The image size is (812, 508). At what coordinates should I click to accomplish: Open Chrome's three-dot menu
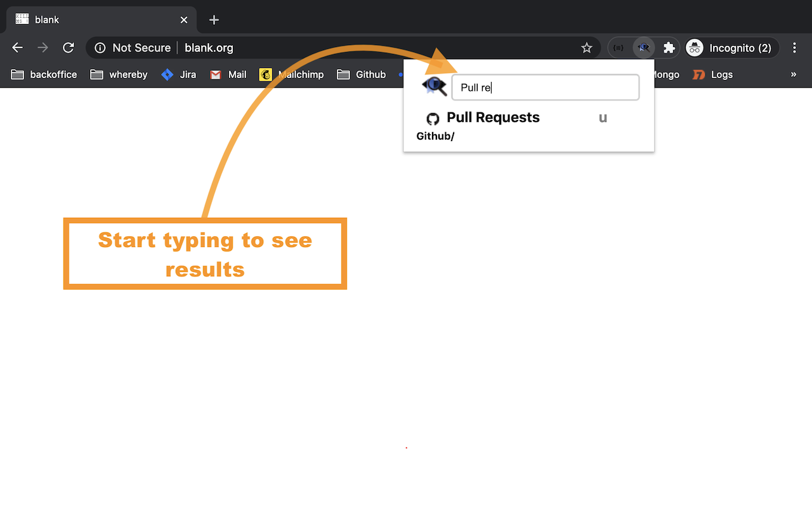[x=794, y=48]
